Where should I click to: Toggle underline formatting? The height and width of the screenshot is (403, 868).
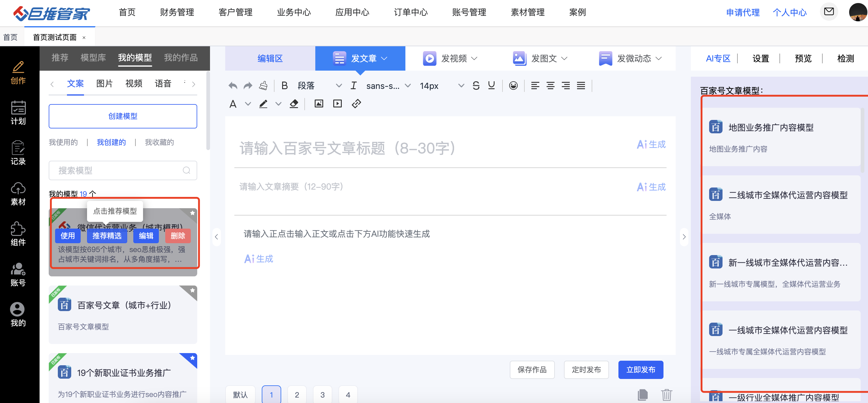point(491,86)
